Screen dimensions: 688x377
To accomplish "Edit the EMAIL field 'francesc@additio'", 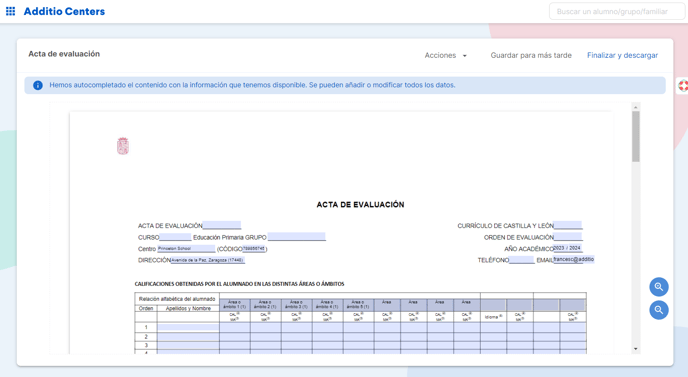I will tap(573, 259).
